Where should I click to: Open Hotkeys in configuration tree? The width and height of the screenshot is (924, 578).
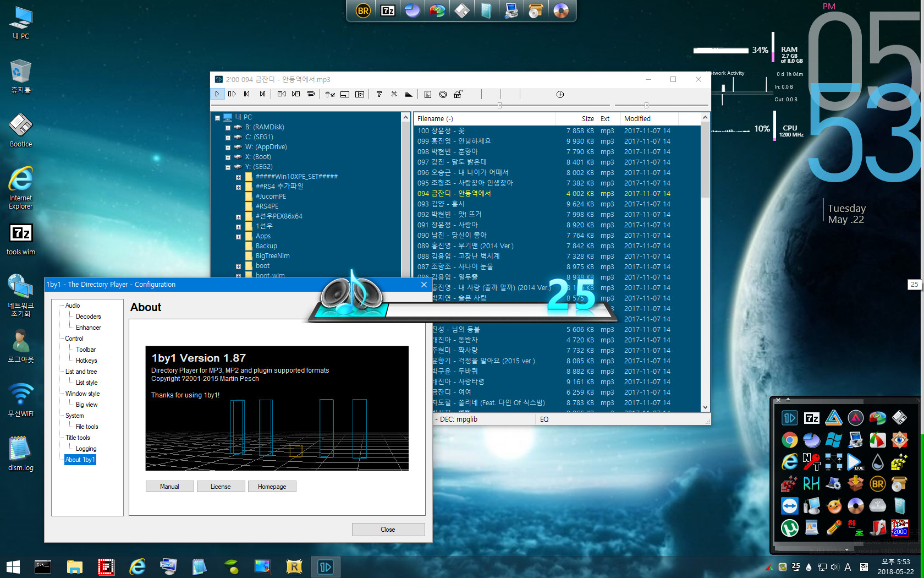tap(86, 361)
